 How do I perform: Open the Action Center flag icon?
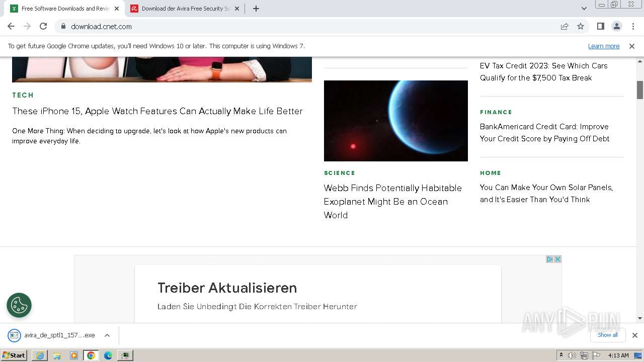coord(596,355)
